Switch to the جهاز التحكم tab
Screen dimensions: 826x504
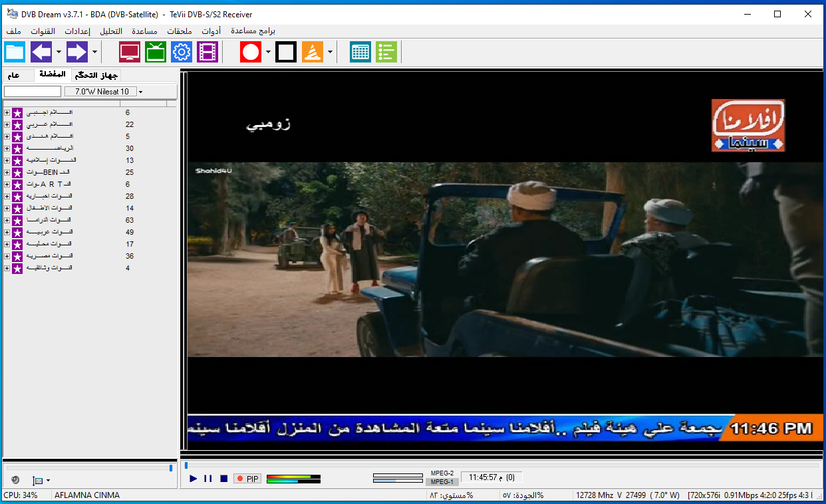(96, 75)
